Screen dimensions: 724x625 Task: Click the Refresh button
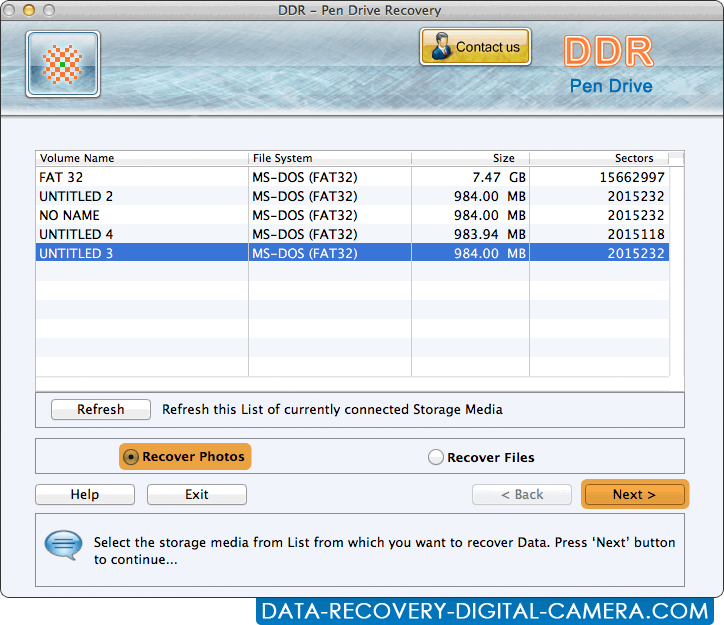point(101,409)
